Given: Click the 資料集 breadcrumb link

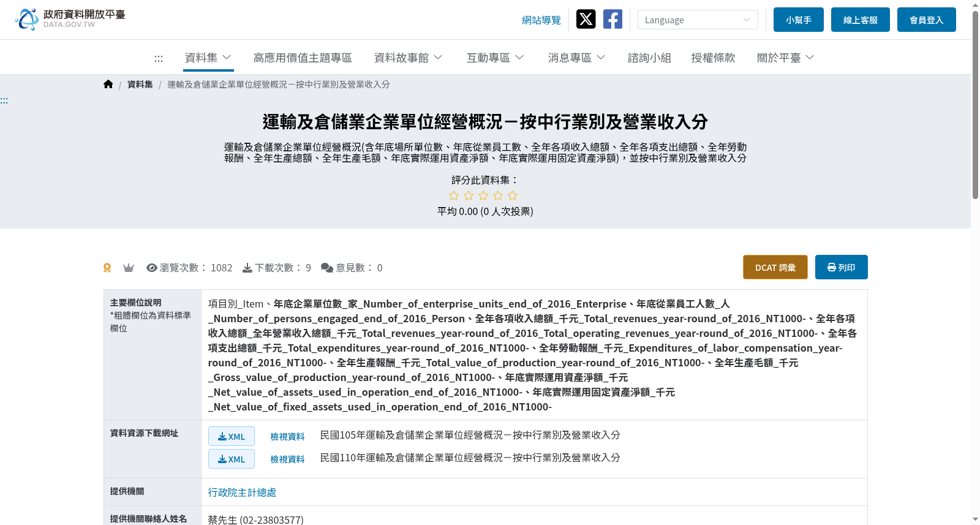Looking at the screenshot, I should click(x=140, y=85).
